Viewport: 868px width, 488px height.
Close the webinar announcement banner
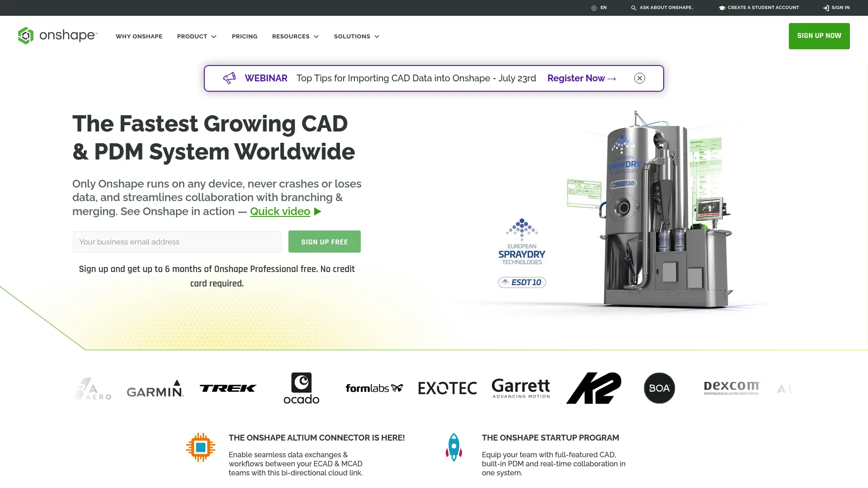639,78
